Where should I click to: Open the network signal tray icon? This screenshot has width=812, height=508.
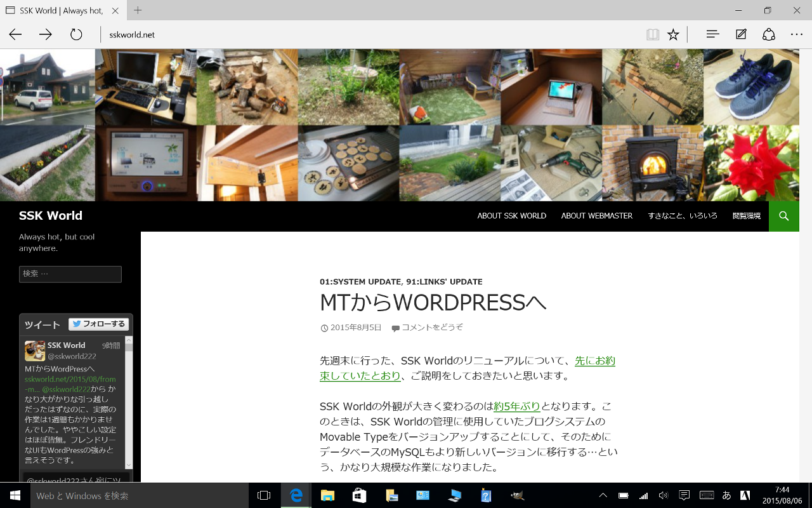point(643,495)
